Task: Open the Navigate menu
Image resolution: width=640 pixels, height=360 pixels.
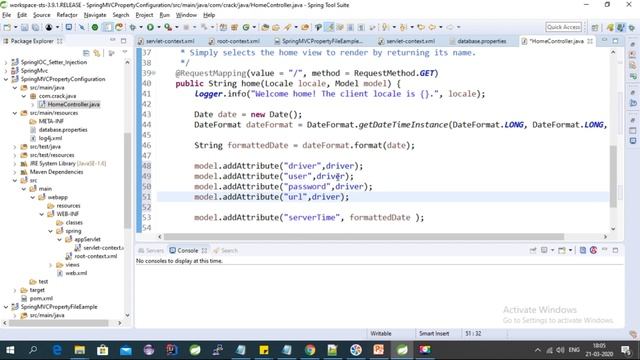Action: 95,15
